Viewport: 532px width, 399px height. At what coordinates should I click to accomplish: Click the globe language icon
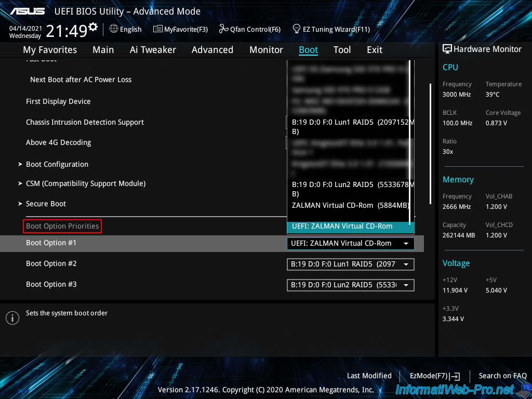click(114, 29)
